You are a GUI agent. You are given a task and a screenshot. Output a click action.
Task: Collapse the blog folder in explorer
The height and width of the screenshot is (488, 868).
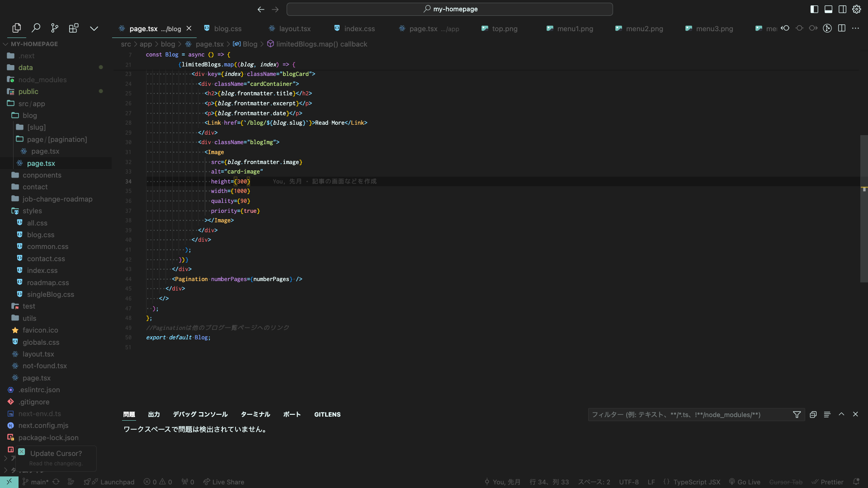coord(30,115)
